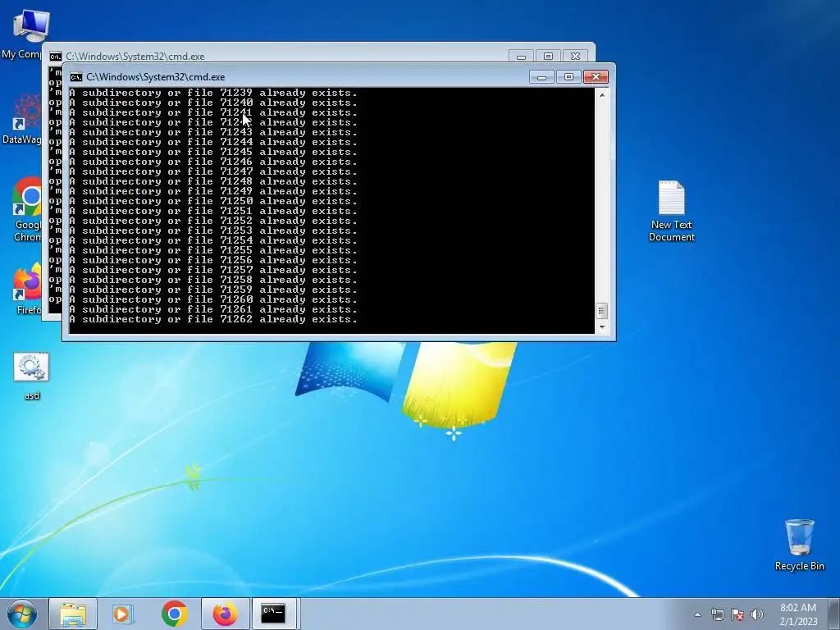Close the back cmd.exe window
The height and width of the screenshot is (630, 840).
tap(575, 57)
